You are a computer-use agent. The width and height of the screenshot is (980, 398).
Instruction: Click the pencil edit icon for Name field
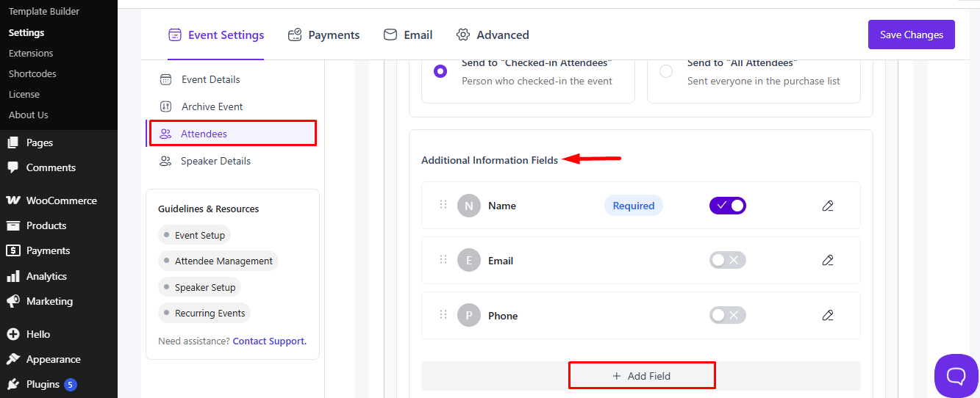tap(828, 206)
